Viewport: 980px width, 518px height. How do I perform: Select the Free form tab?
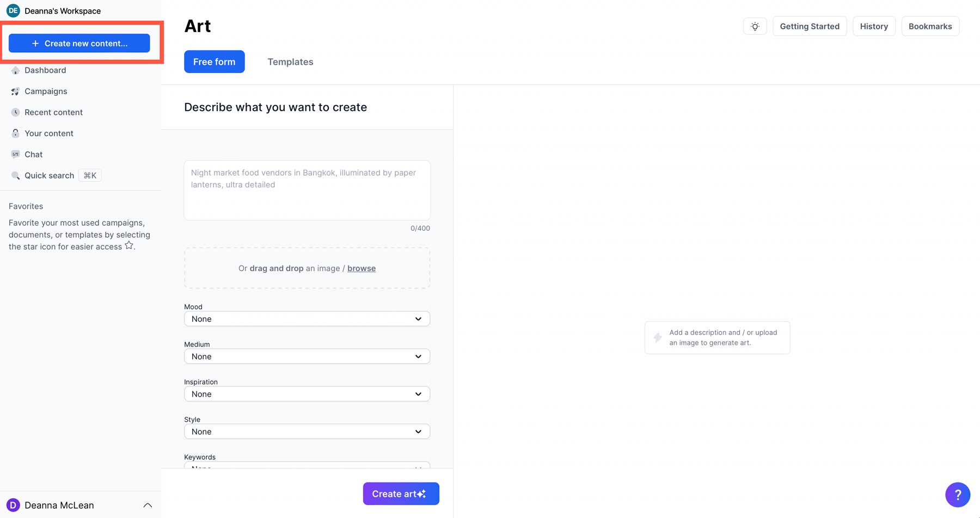pos(214,61)
